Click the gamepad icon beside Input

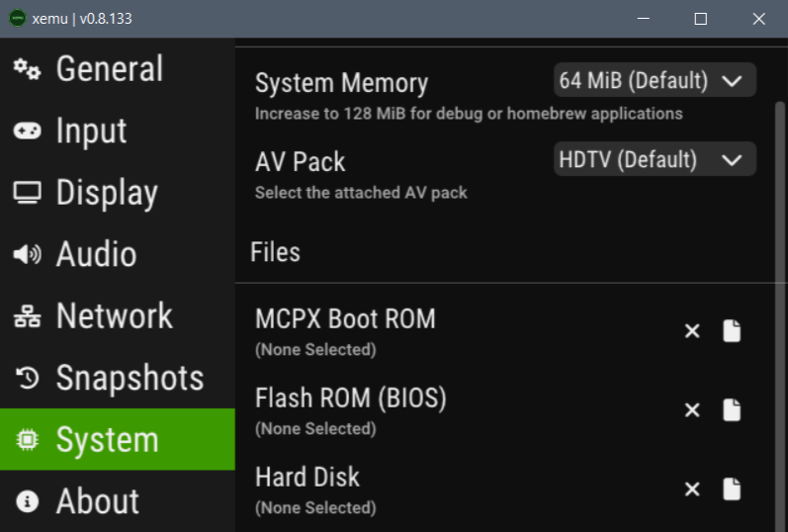27,132
